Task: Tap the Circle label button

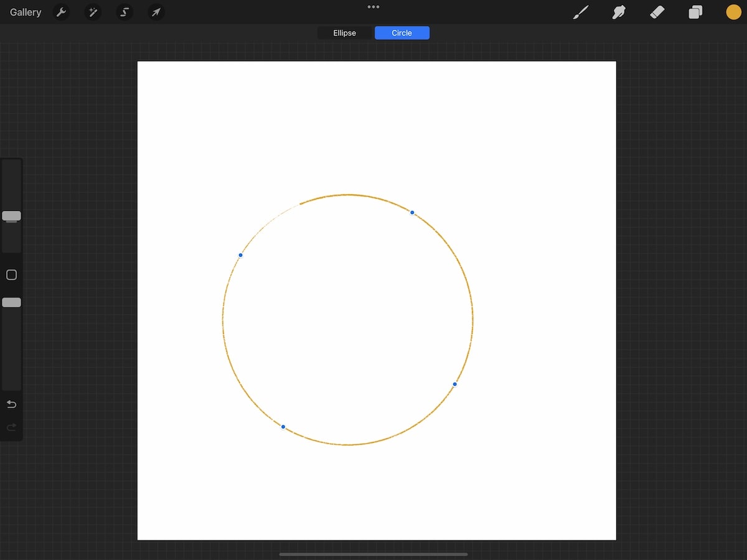Action: [402, 32]
